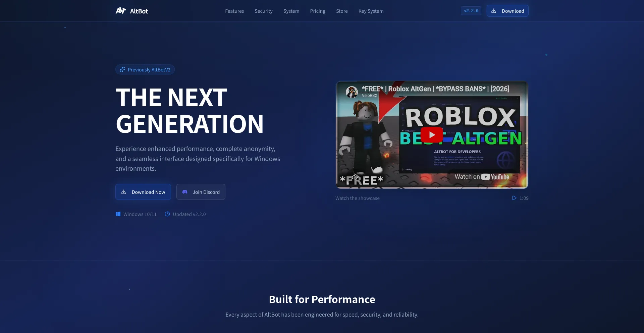Click the 1:09 video duration text

pos(524,198)
